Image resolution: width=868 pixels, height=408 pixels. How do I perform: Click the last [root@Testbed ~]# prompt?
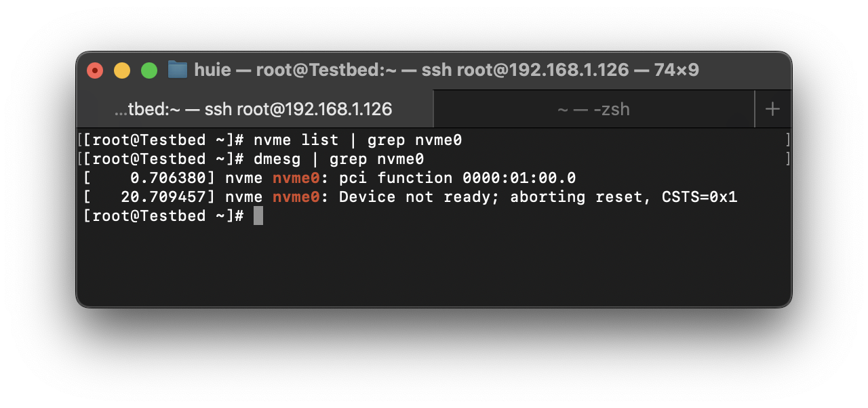click(163, 216)
